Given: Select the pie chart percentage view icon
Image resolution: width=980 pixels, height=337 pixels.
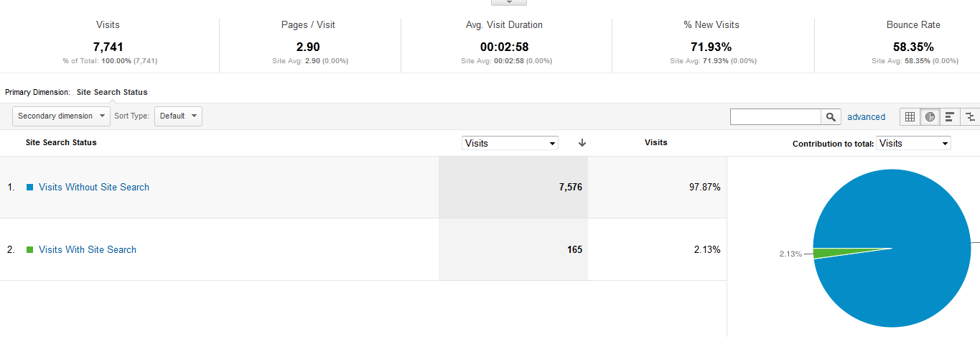Looking at the screenshot, I should 930,116.
